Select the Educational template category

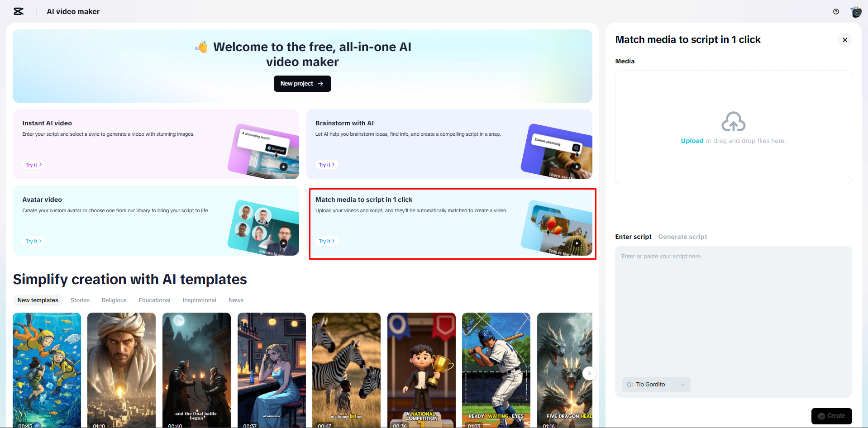[x=154, y=300]
